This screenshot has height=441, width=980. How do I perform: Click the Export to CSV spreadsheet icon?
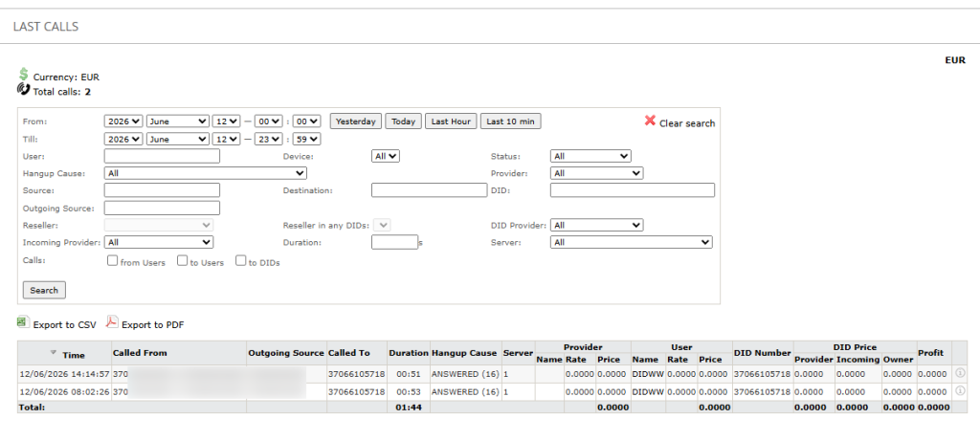click(x=23, y=322)
